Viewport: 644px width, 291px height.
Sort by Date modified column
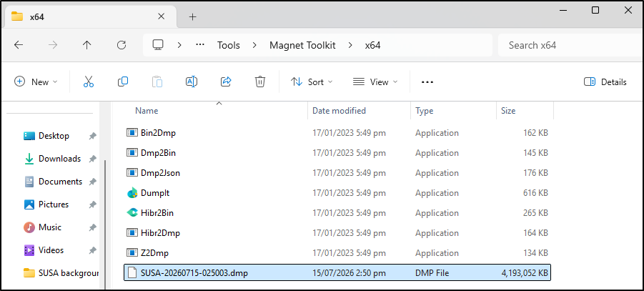(x=339, y=111)
